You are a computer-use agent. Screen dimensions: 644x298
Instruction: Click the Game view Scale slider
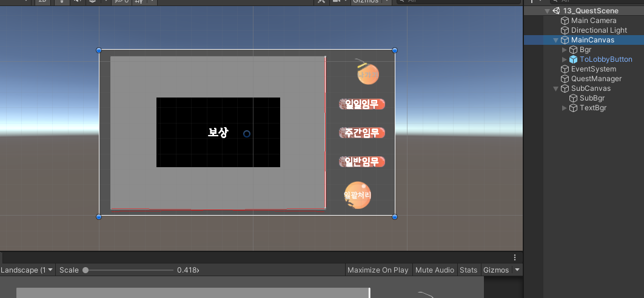pyautogui.click(x=128, y=270)
